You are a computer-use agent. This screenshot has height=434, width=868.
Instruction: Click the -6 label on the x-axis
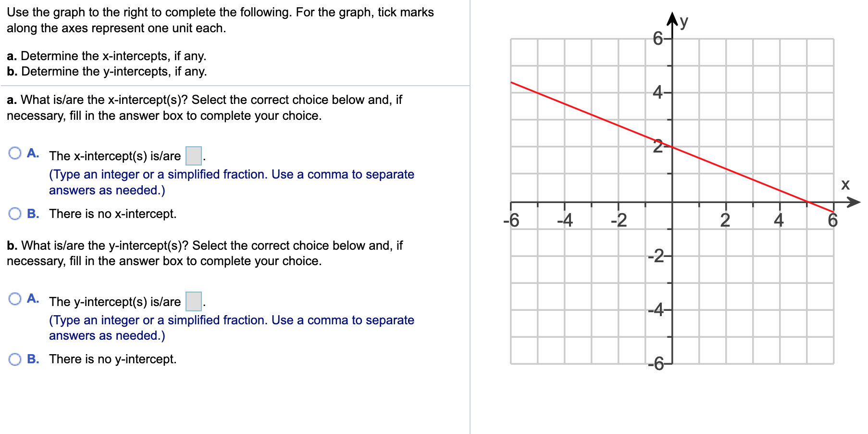(x=512, y=221)
